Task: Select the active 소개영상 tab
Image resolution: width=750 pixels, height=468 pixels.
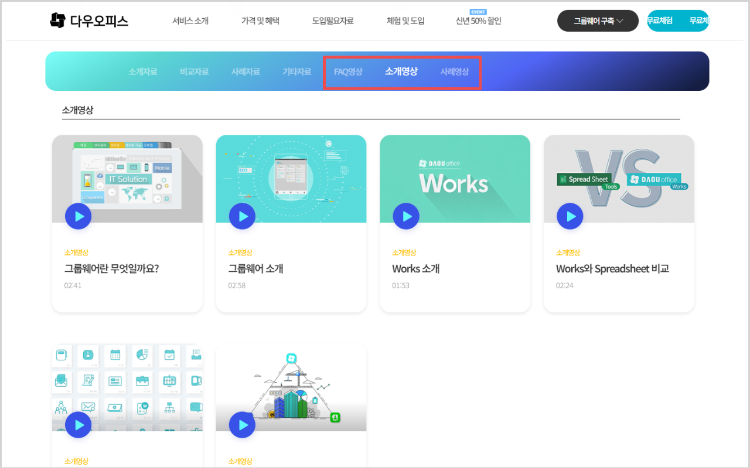Action: [x=401, y=71]
